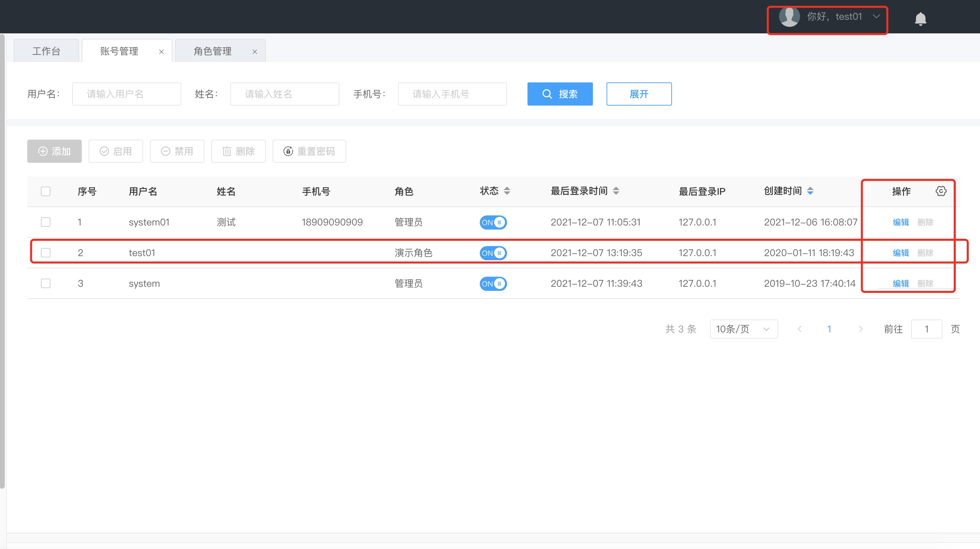Toggle status switch for test01
The width and height of the screenshot is (980, 549).
pos(493,253)
